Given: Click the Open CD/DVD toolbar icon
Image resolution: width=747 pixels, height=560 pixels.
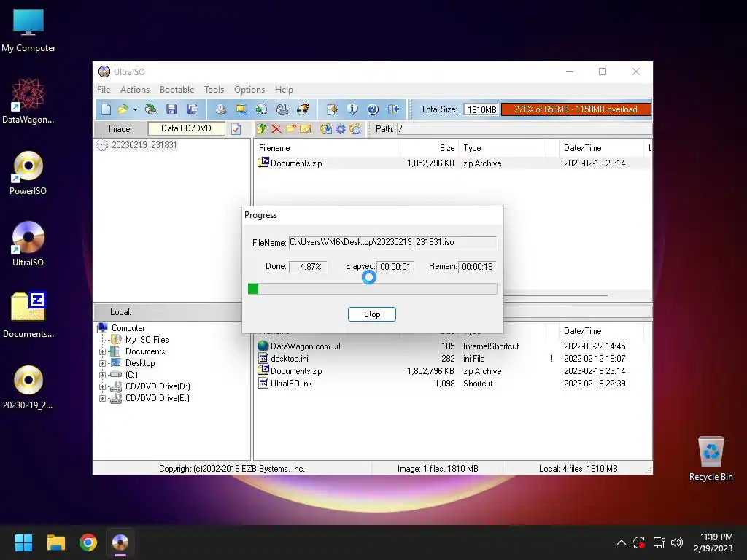Looking at the screenshot, I should (150, 109).
